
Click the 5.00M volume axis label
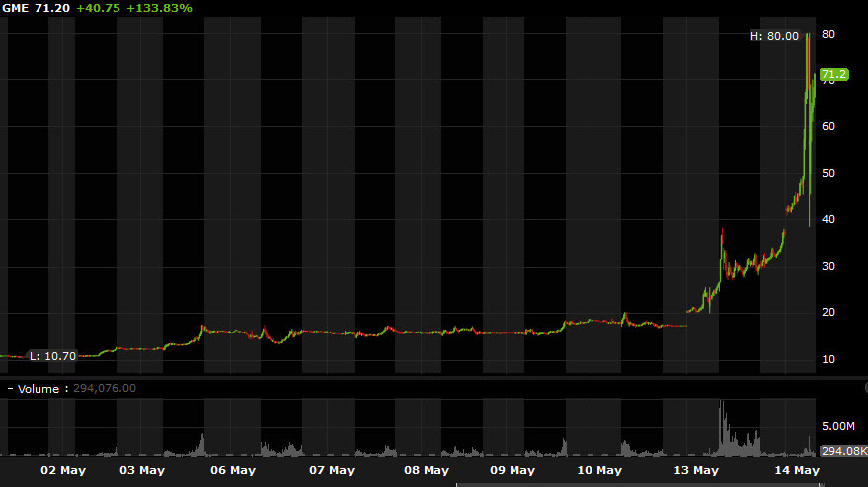839,428
